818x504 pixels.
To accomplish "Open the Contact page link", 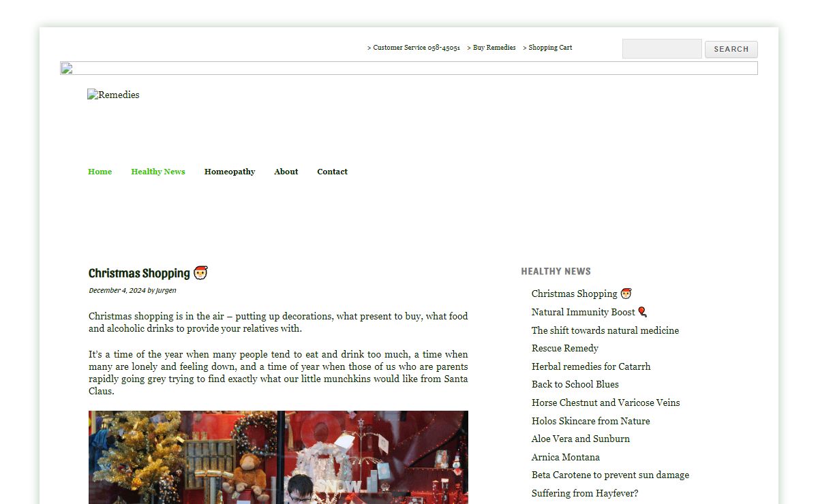I will 332,172.
